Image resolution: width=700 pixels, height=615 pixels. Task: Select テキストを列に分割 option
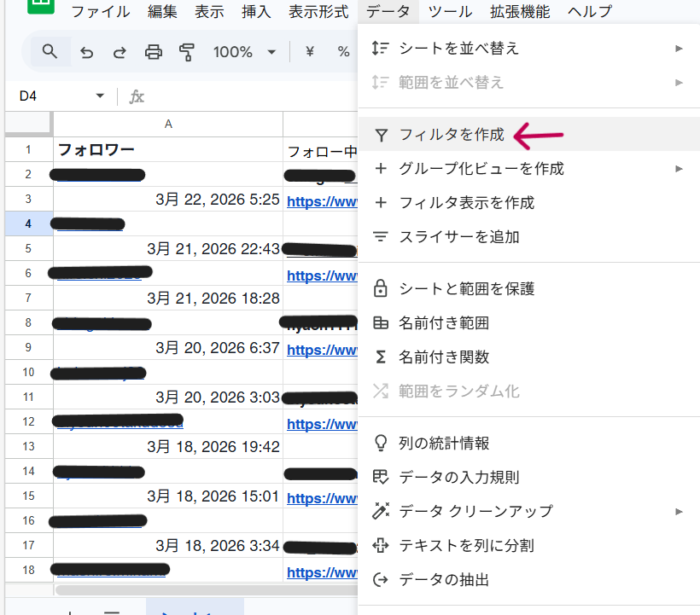click(x=466, y=545)
